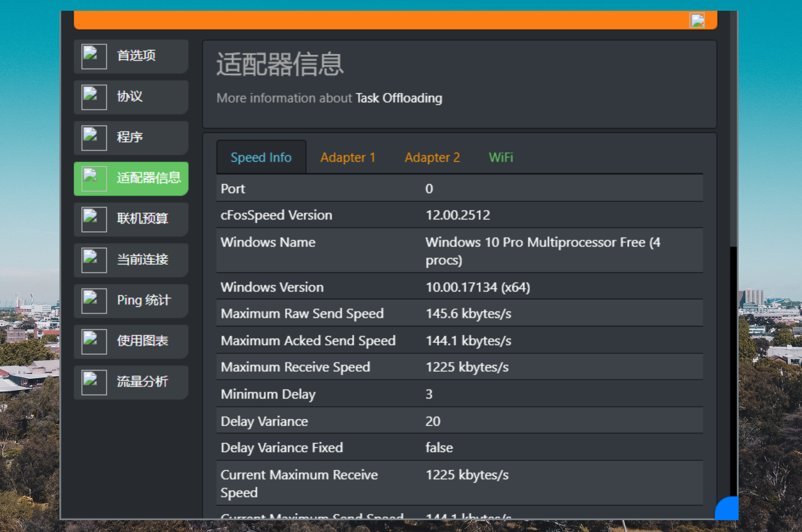Click the icon beside 流量分析
Image resolution: width=802 pixels, height=532 pixels.
coord(94,383)
